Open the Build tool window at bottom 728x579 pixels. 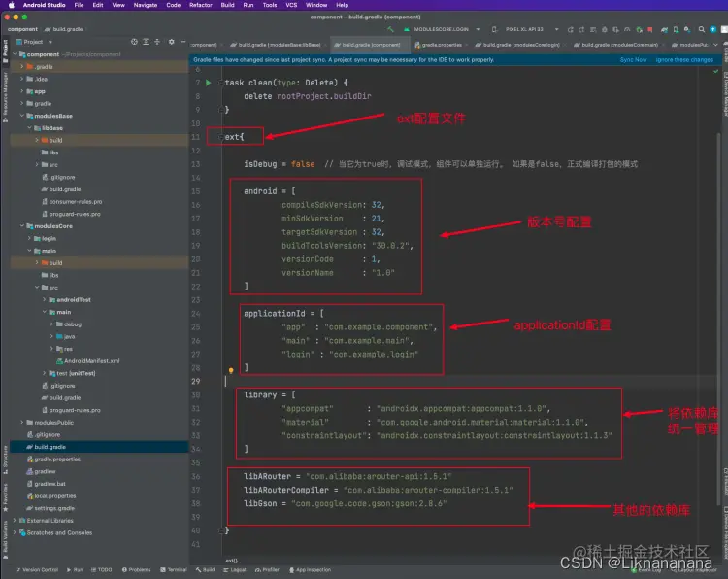click(205, 569)
